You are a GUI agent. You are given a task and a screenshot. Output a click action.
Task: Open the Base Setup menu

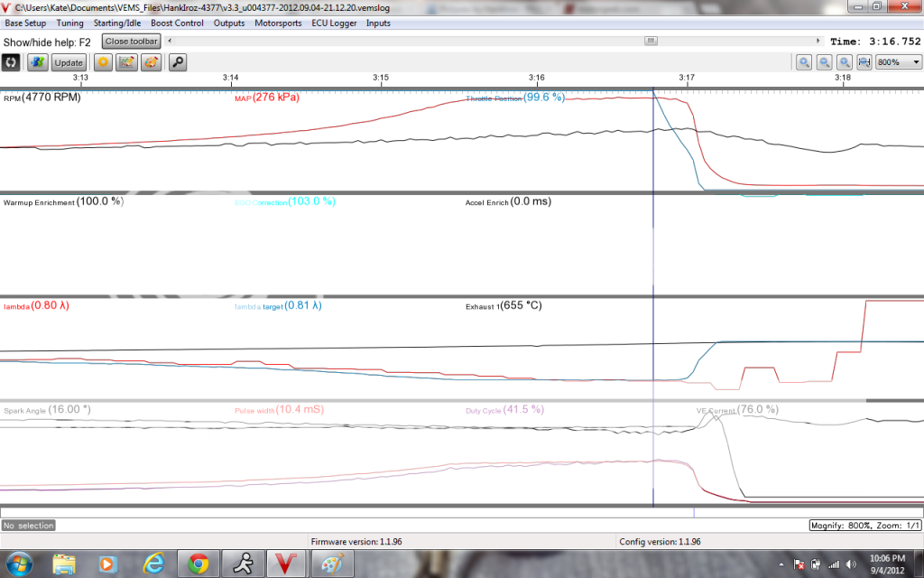[25, 23]
